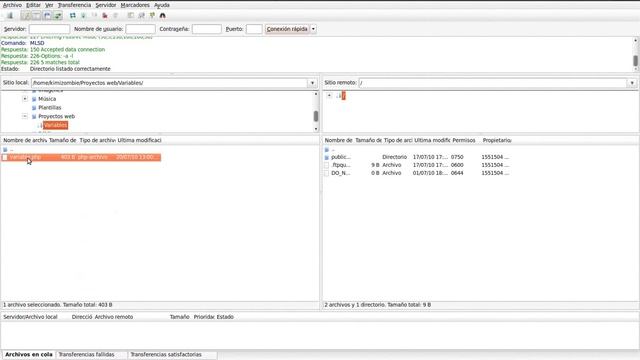The height and width of the screenshot is (360, 640).
Task: Sort local files by Nombre de archivo column
Action: point(24,140)
